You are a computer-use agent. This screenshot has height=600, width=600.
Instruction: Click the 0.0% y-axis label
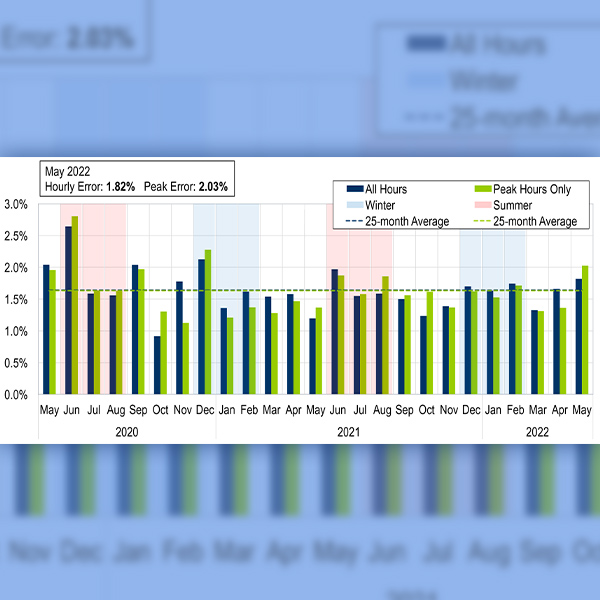tap(15, 395)
